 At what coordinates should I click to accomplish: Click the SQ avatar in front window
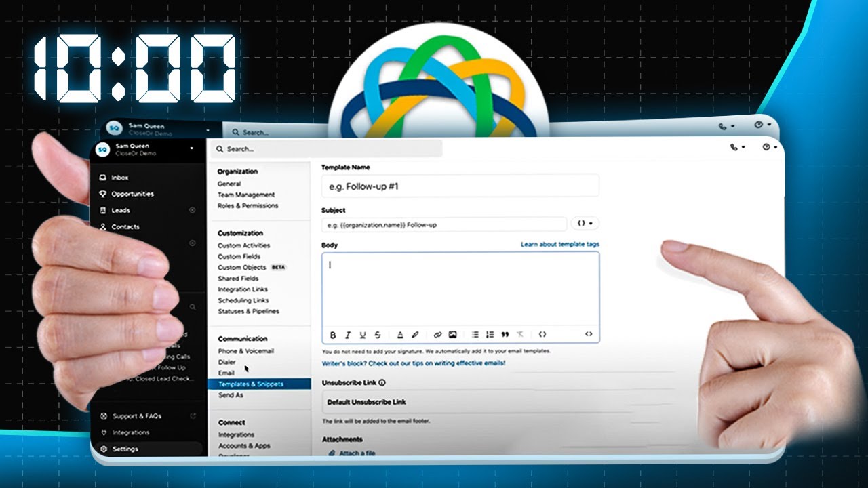pos(102,150)
